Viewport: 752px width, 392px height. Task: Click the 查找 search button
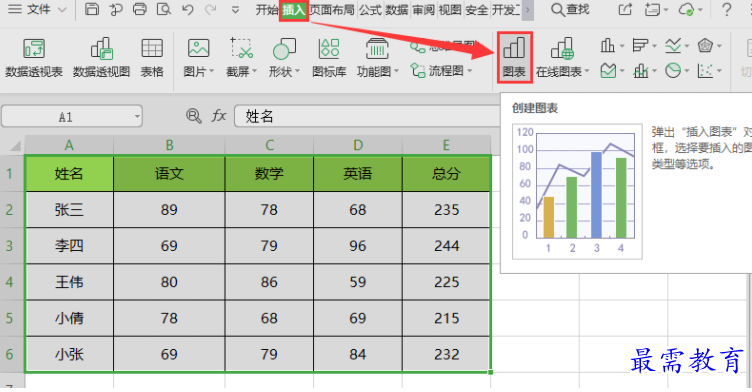click(570, 9)
